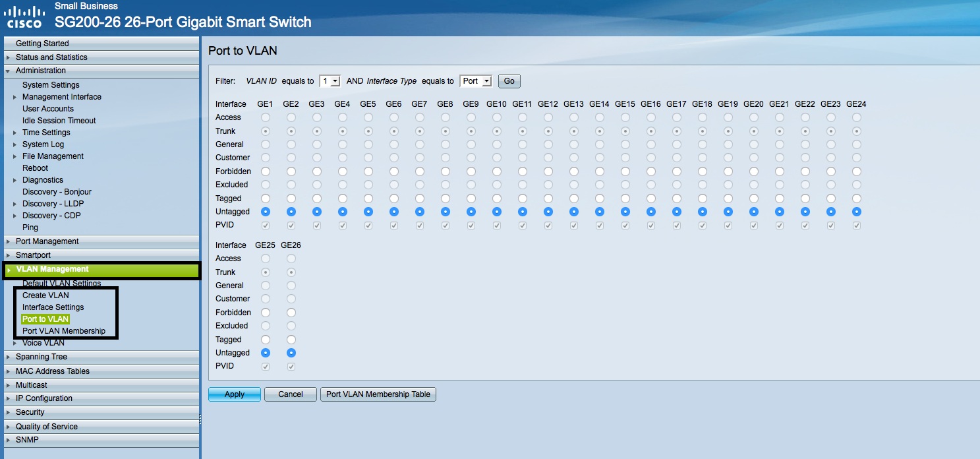Click the Cisco logo
980x459 pixels.
24,17
